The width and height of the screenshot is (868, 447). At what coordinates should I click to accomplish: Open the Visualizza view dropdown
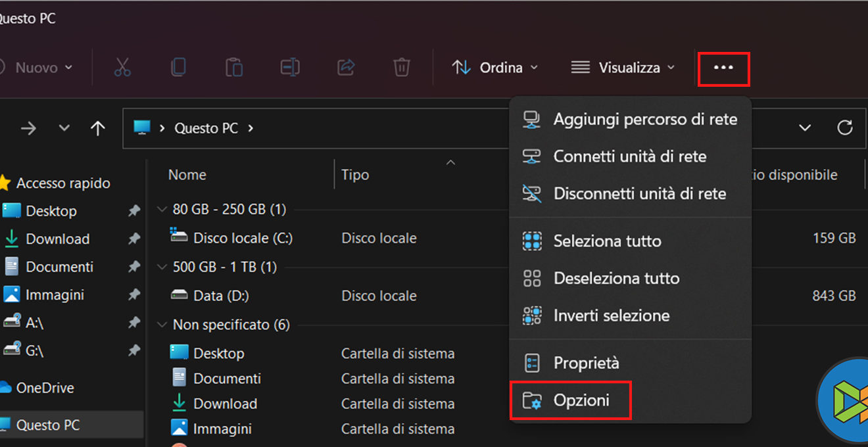coord(623,68)
